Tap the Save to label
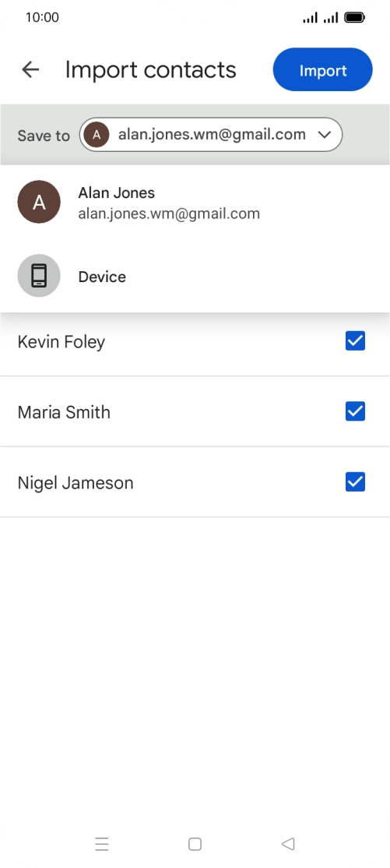This screenshot has width=390, height=868. (x=44, y=136)
